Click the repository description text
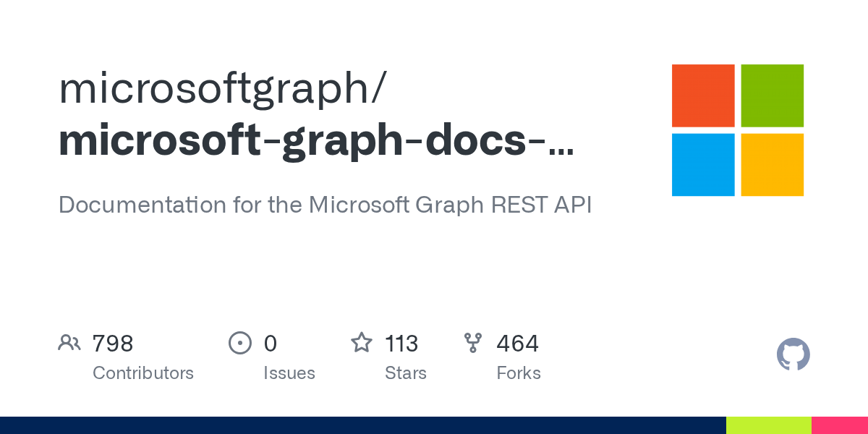This screenshot has width=868, height=434. [x=325, y=205]
